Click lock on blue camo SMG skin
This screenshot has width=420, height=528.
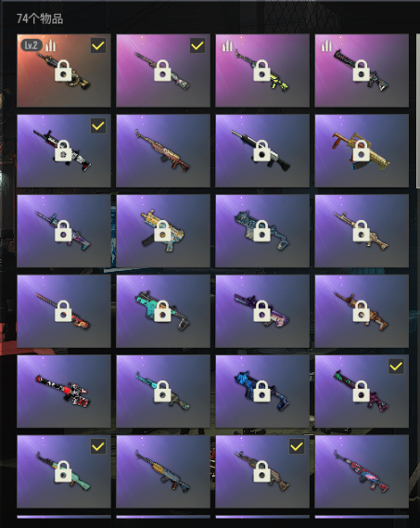[x=261, y=231]
